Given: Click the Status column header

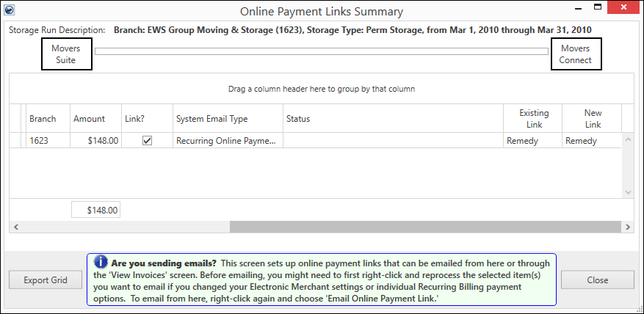Looking at the screenshot, I should 393,119.
